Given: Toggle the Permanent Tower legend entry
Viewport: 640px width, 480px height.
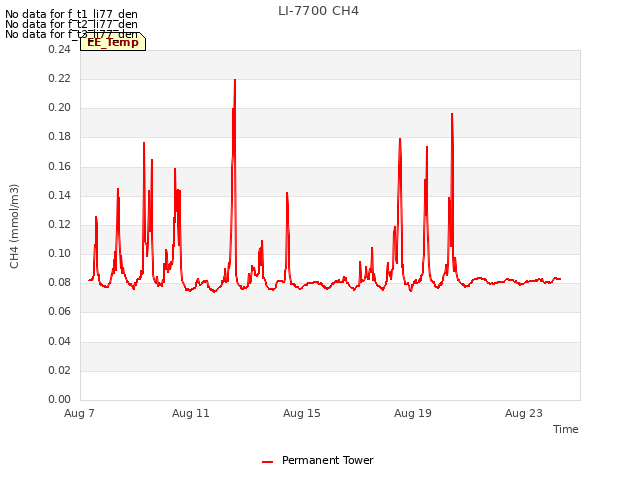Looking at the screenshot, I should click(x=318, y=460).
